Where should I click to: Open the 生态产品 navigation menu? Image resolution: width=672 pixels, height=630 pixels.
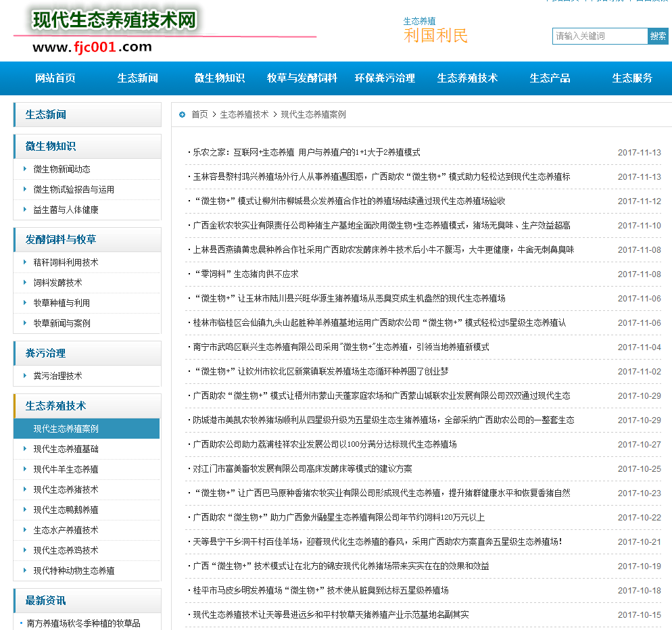click(x=550, y=78)
